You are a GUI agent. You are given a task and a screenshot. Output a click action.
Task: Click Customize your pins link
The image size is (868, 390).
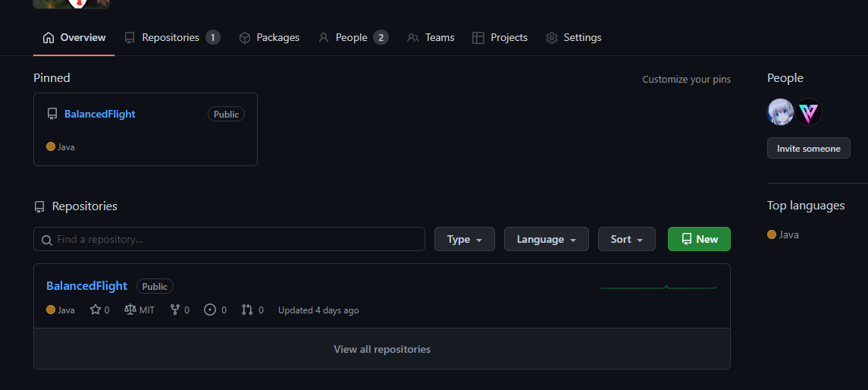coord(686,79)
